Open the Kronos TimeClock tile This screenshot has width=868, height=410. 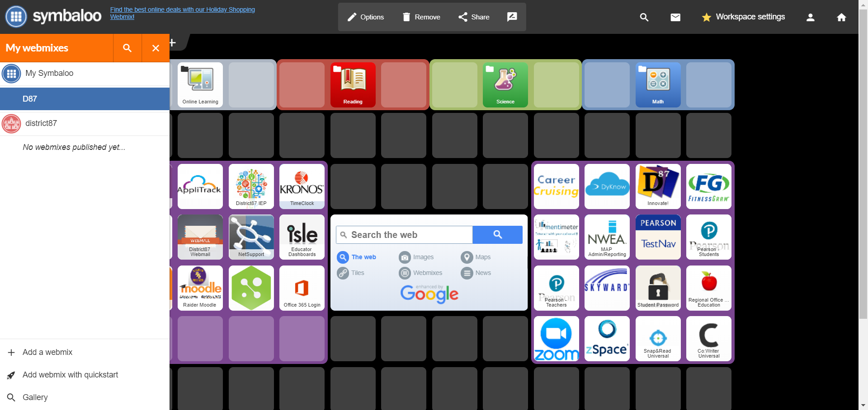[x=302, y=186]
